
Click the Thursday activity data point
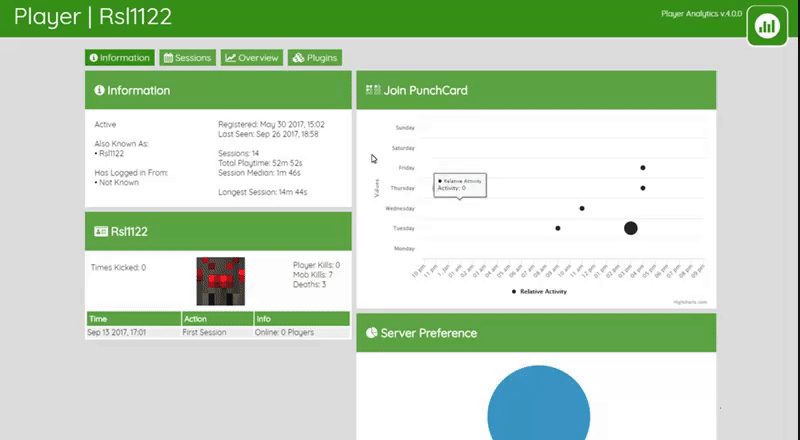click(x=642, y=188)
